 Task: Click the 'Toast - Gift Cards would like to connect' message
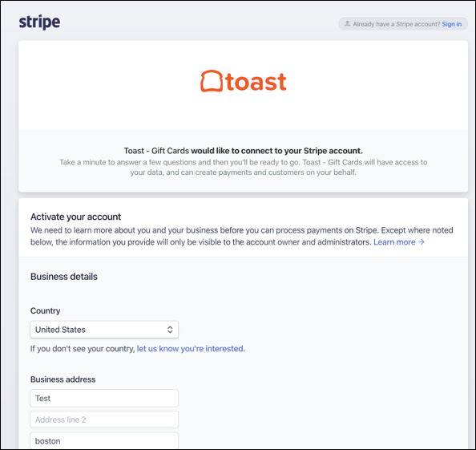pyautogui.click(x=243, y=151)
